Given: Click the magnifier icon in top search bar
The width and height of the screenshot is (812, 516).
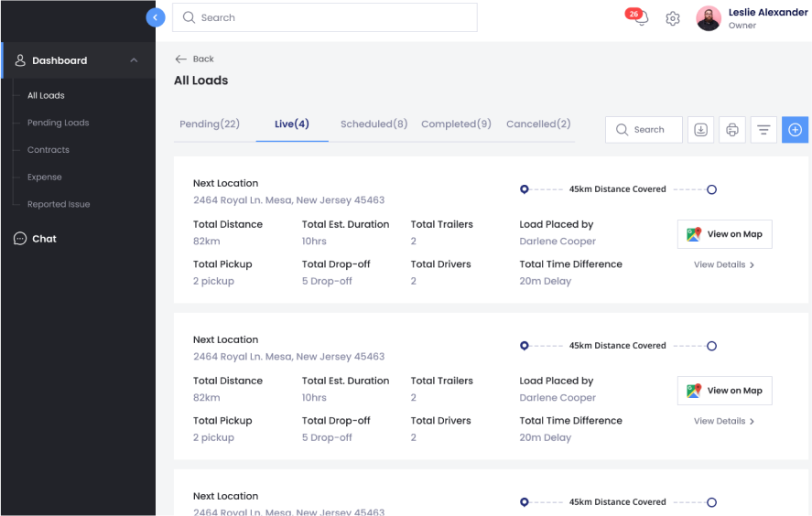Looking at the screenshot, I should tap(189, 17).
